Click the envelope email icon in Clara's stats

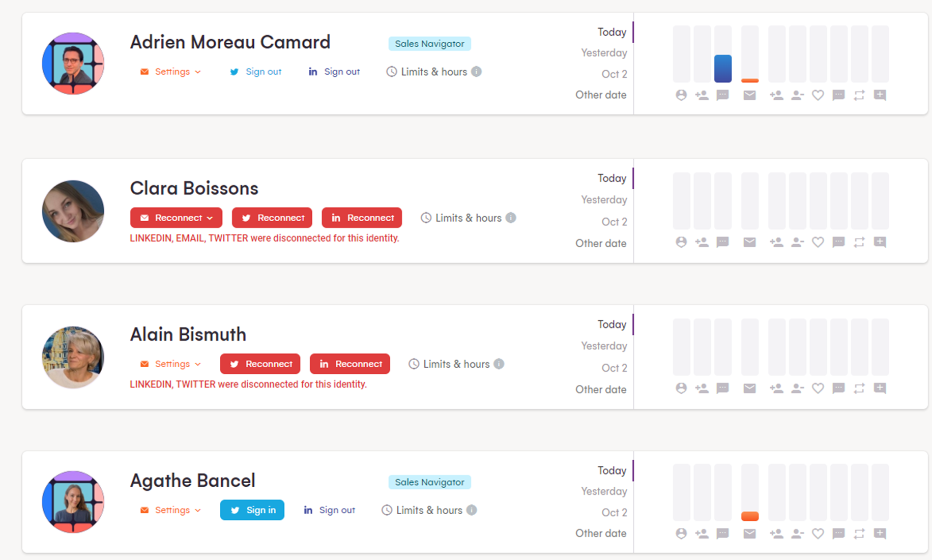click(x=749, y=242)
